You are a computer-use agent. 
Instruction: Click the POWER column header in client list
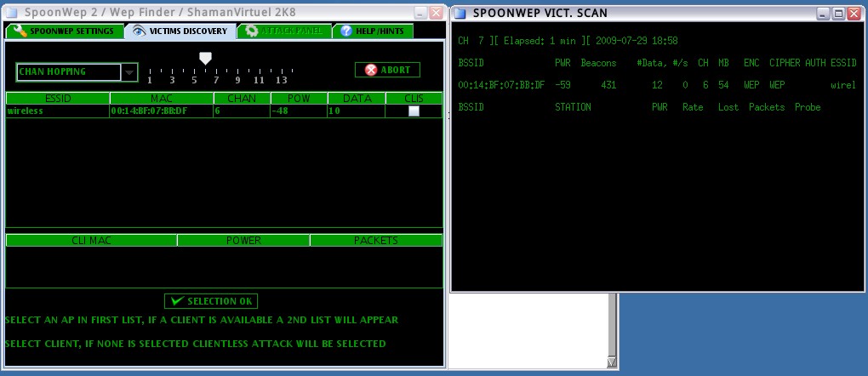pos(243,241)
